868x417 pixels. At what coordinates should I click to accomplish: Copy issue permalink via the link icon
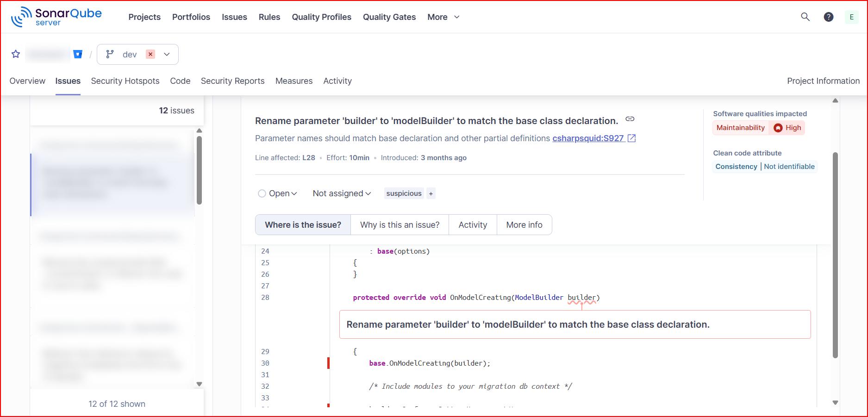(x=630, y=119)
